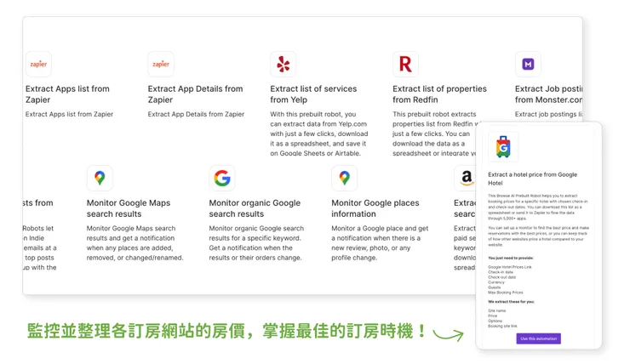Click the Monster purple M icon
Viewport: 630px width, 364px height.
pyautogui.click(x=528, y=65)
